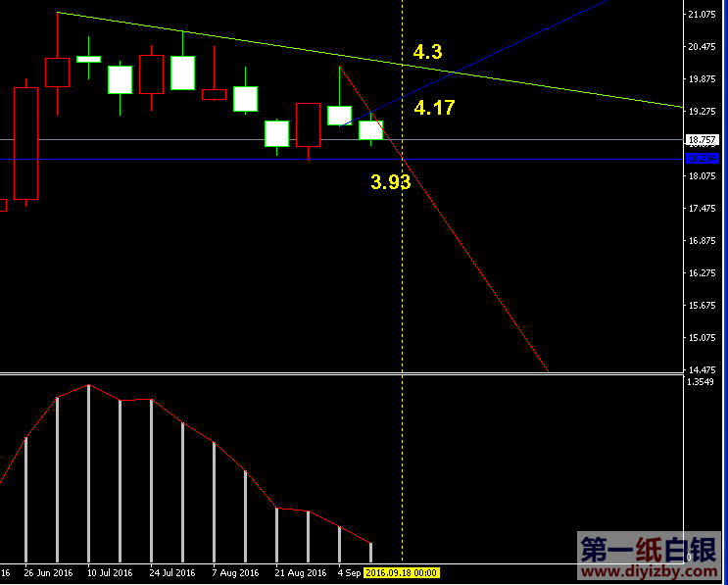The height and width of the screenshot is (585, 728).
Task: Click the yellow 4.3 text label
Action: [x=428, y=53]
